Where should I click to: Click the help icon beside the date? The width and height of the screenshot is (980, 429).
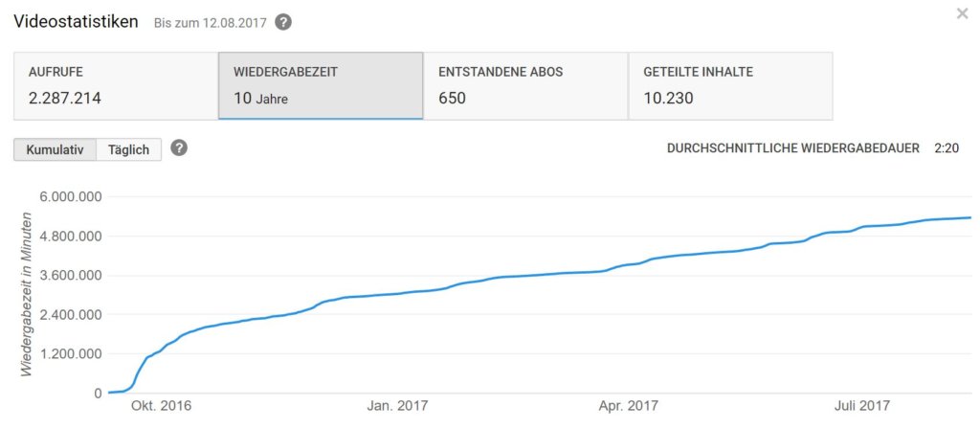(x=283, y=22)
